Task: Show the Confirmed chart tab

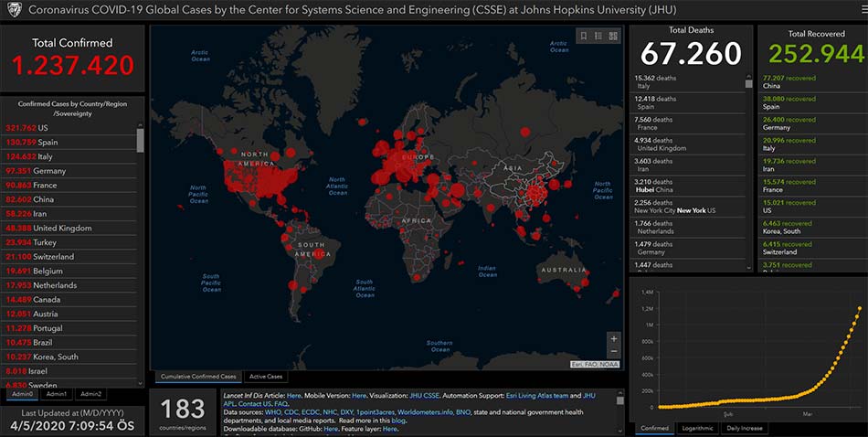Action: click(655, 428)
